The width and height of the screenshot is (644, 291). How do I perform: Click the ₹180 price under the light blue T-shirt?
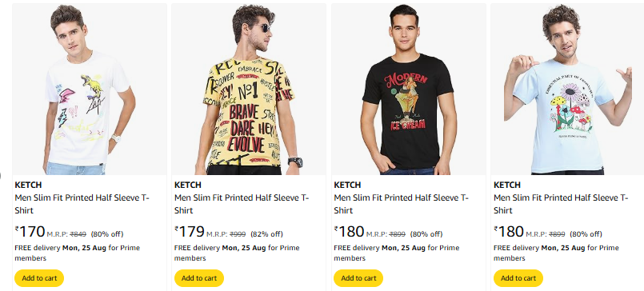click(509, 232)
